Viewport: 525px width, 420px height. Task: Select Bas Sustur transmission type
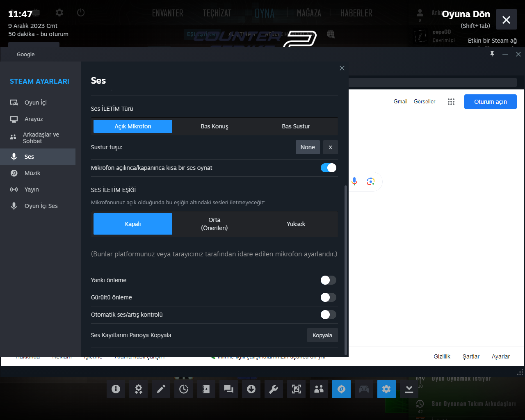(296, 126)
